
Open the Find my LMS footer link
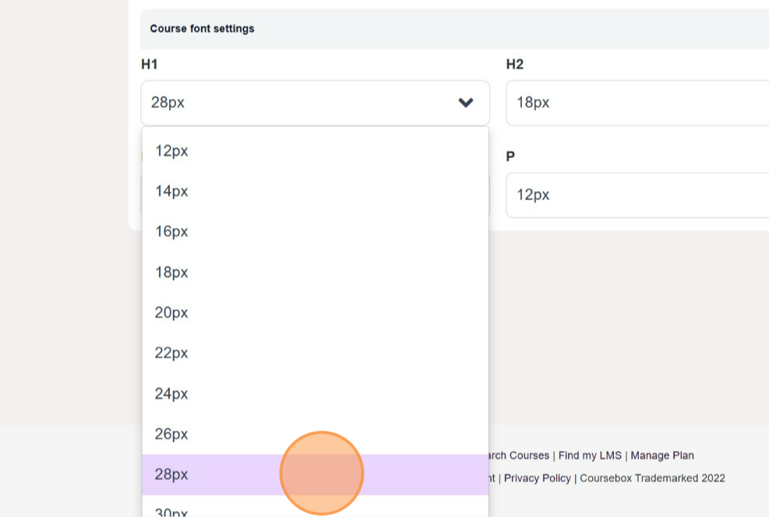[x=590, y=456]
